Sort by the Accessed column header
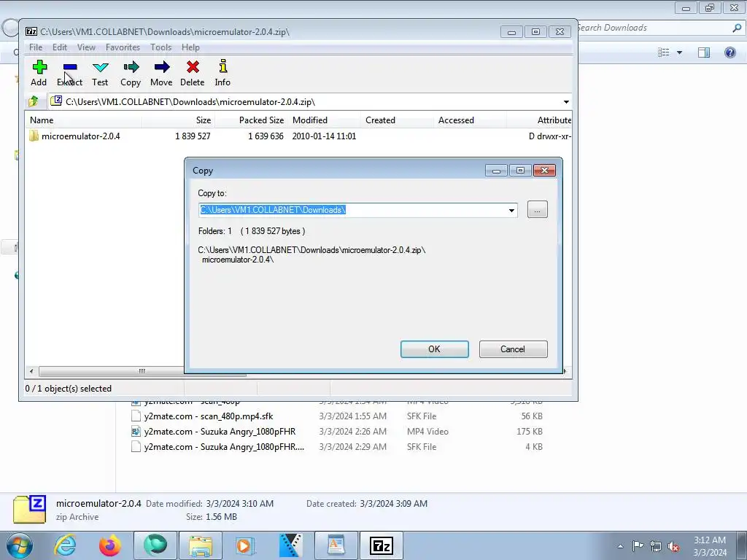 (x=471, y=120)
